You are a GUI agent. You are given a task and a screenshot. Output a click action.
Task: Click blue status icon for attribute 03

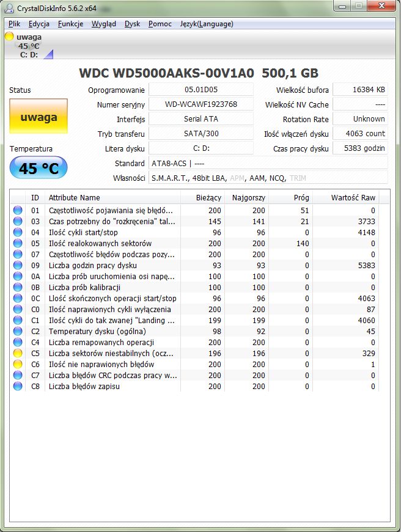(x=18, y=221)
